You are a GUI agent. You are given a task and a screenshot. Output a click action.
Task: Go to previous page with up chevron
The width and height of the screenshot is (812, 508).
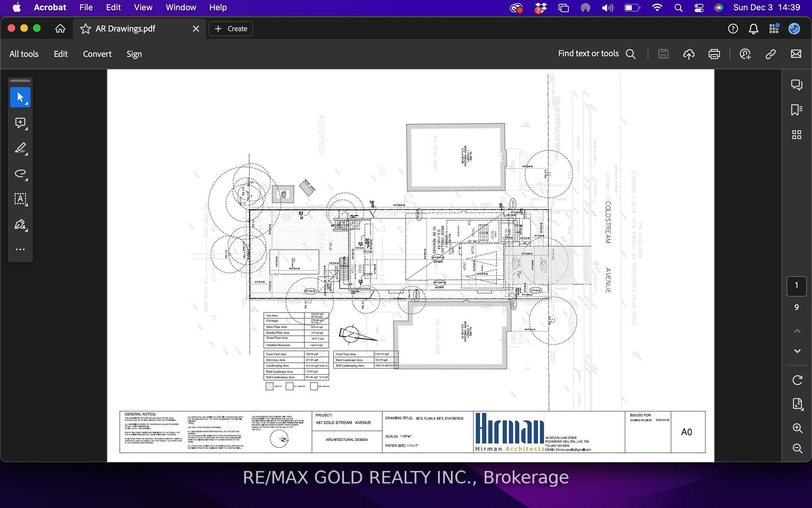[797, 331]
